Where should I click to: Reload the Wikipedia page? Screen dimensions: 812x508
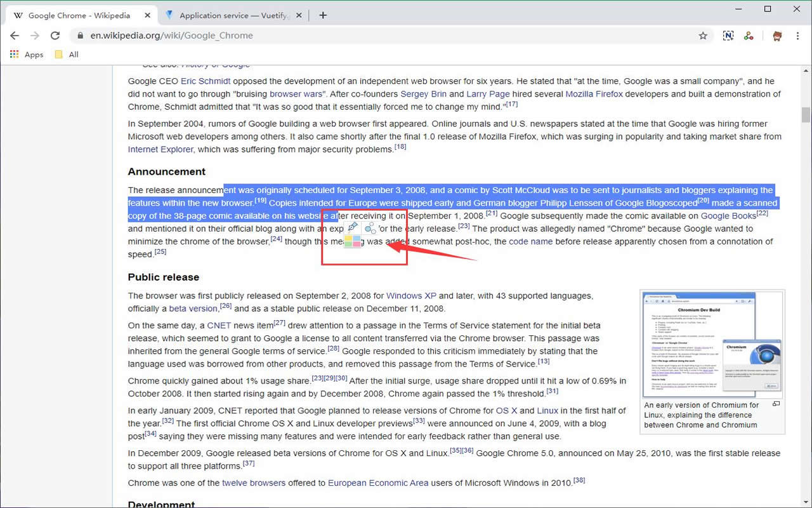[x=55, y=36]
